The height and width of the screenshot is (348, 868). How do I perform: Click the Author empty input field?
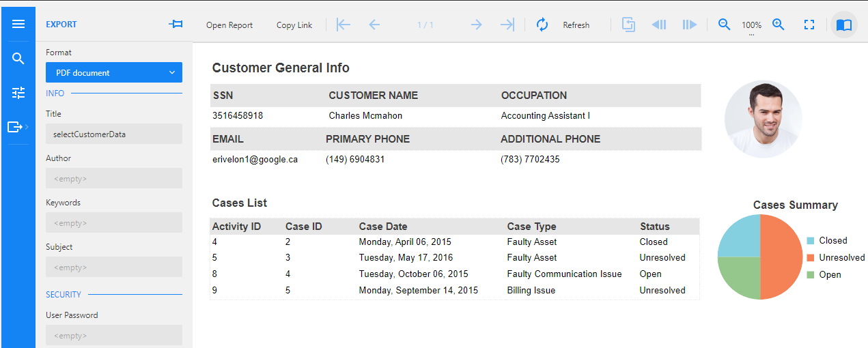click(x=114, y=178)
